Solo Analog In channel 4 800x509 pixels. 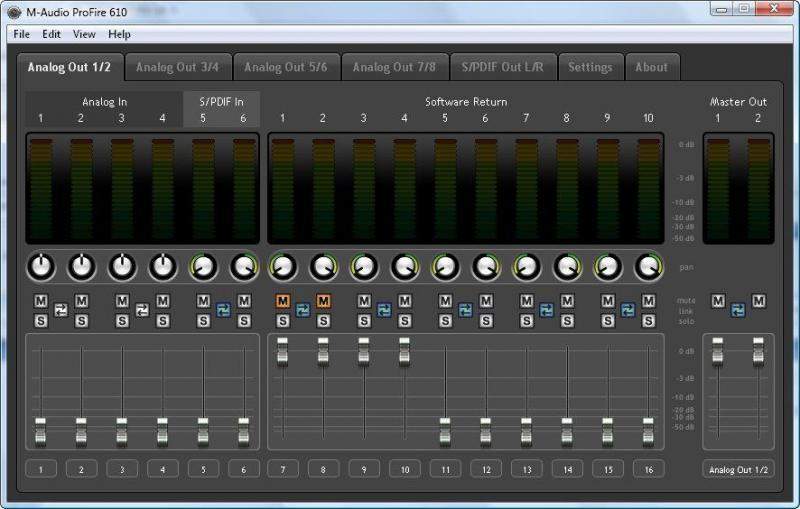click(163, 321)
